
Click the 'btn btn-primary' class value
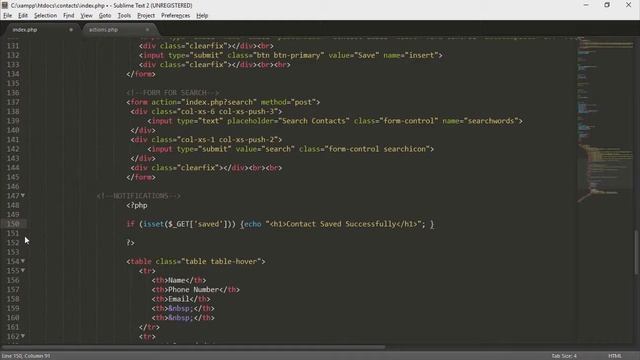click(x=289, y=55)
